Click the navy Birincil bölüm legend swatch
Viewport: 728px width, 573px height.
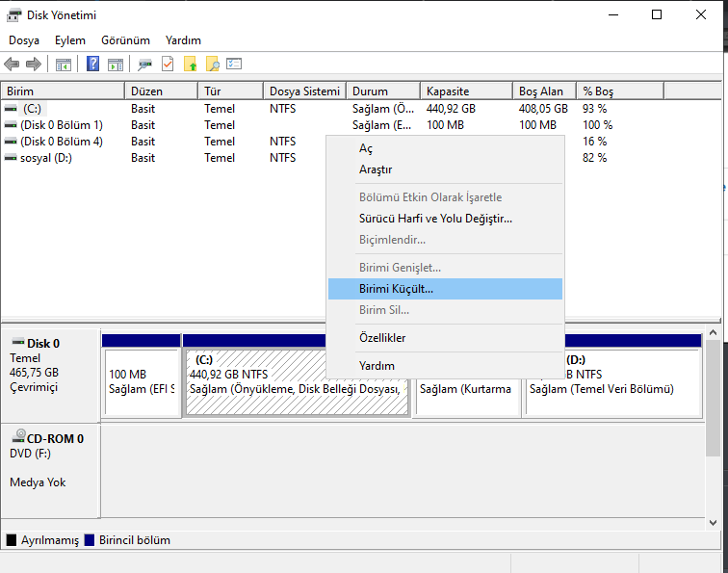90,540
